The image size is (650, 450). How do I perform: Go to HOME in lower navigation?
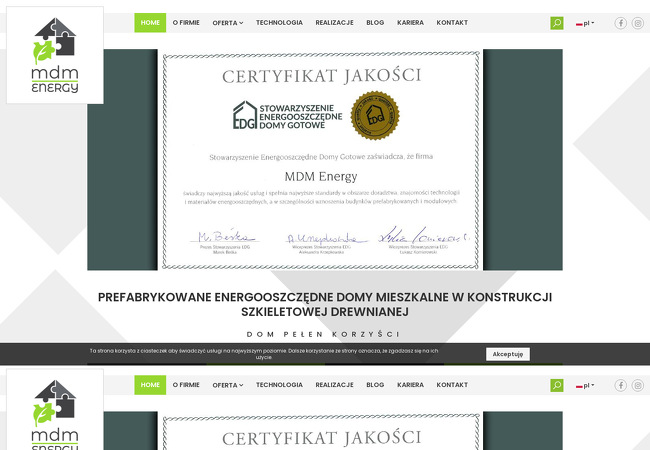pos(150,385)
